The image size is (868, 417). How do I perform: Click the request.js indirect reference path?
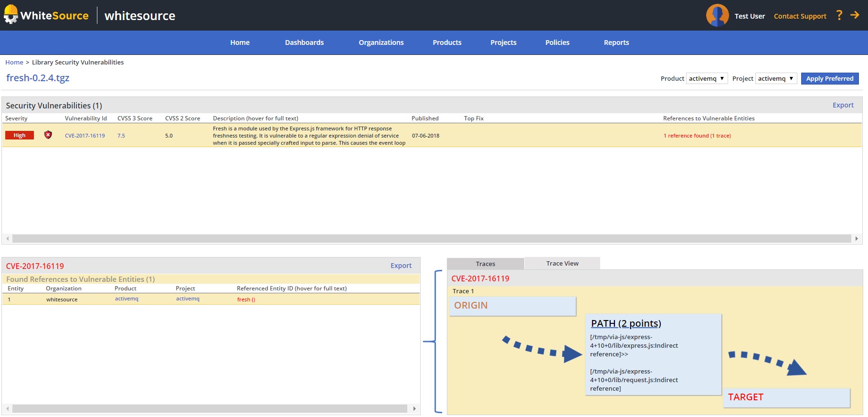[x=634, y=380]
